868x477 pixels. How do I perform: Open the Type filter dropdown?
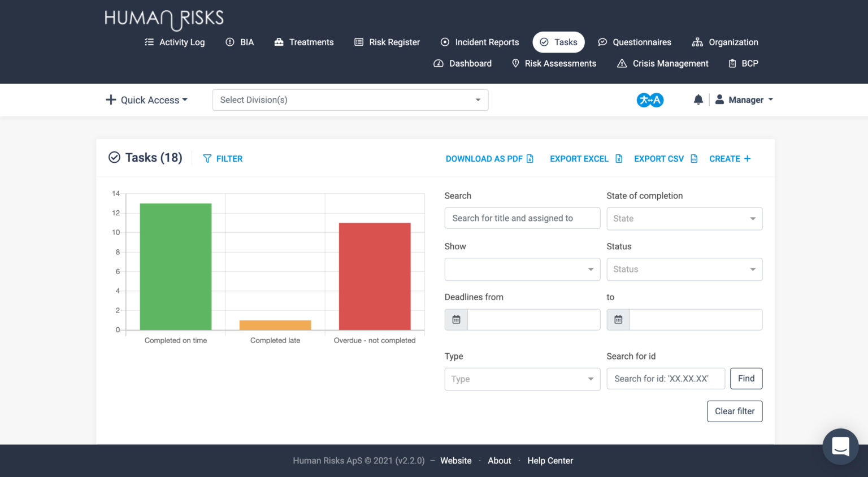(522, 379)
